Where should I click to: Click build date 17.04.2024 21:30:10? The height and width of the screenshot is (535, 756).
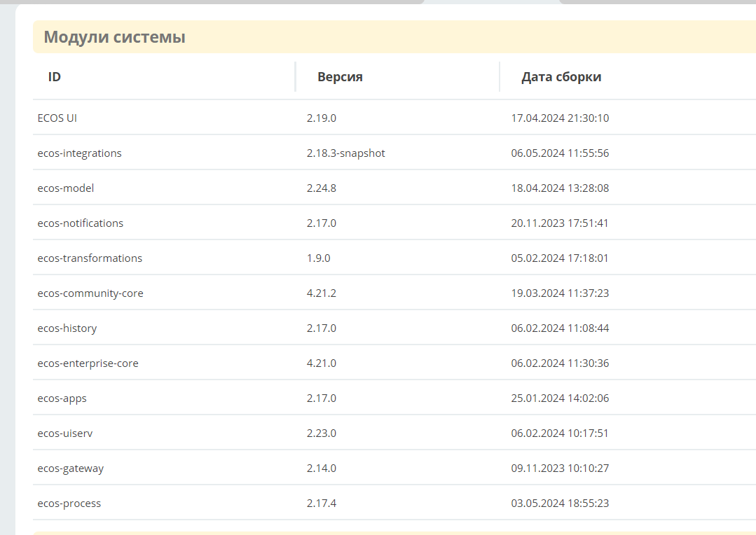click(x=560, y=118)
